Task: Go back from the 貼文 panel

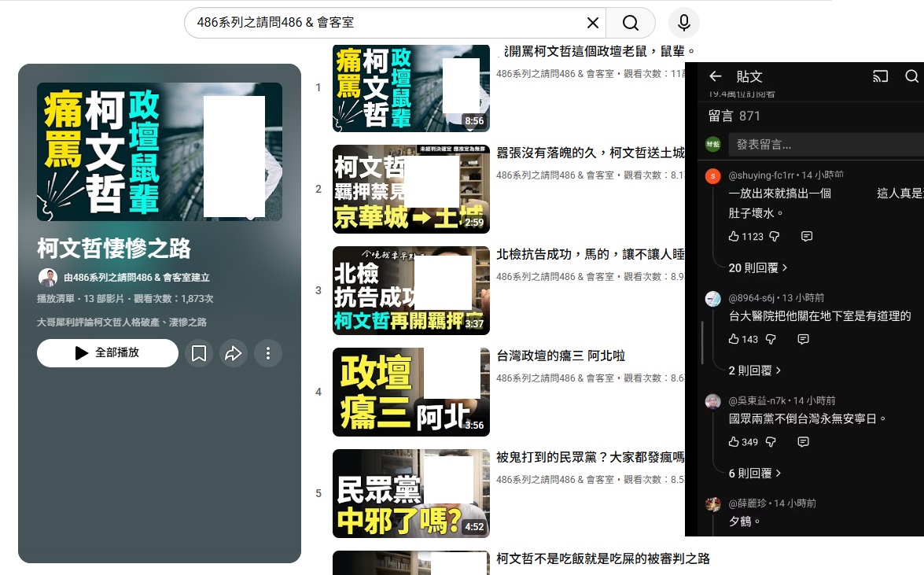Action: [x=715, y=76]
